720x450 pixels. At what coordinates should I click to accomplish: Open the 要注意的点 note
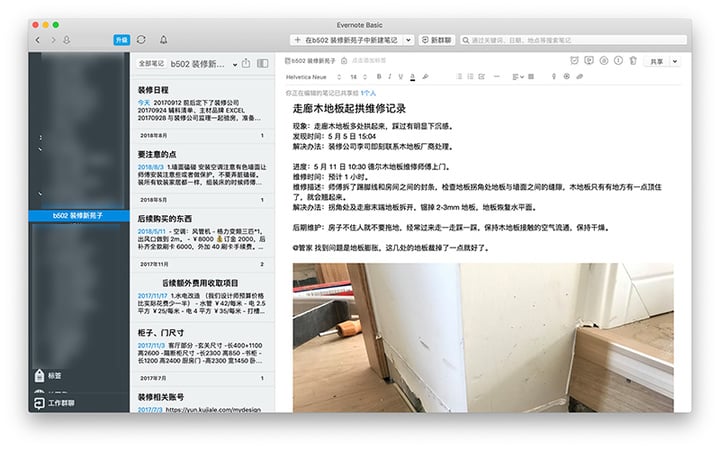coord(202,169)
